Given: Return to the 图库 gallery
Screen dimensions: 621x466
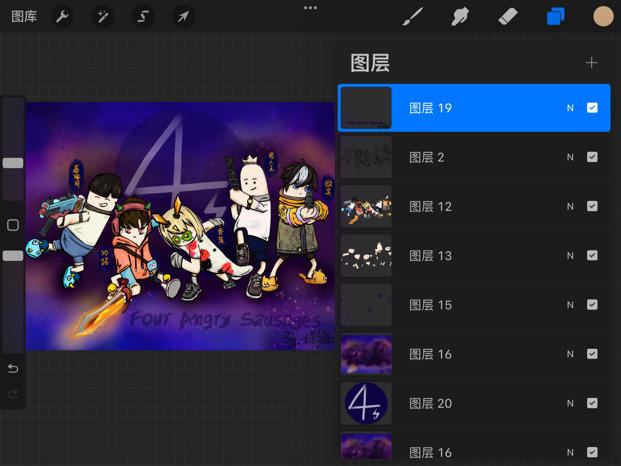Looking at the screenshot, I should coord(24,17).
